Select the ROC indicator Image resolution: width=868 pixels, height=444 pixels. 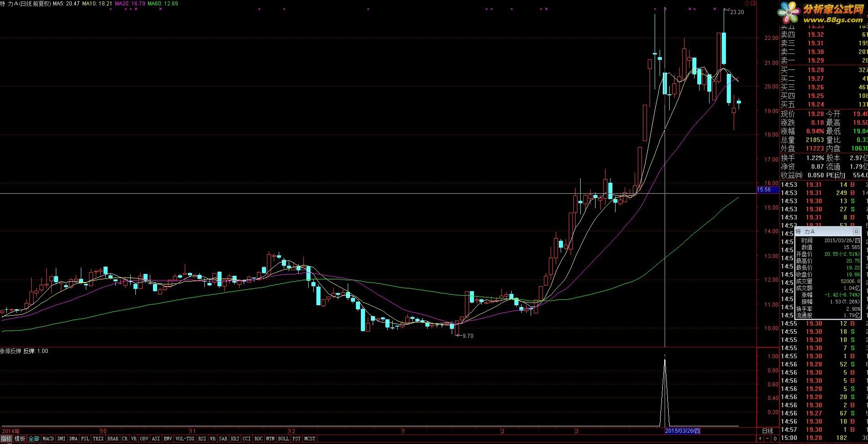tap(258, 439)
